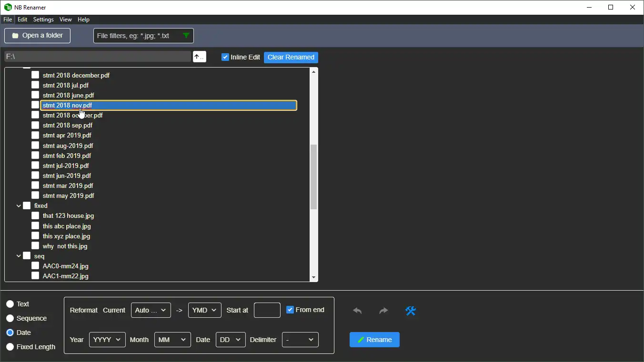This screenshot has width=644, height=362.
Task: Click the file list scroll down arrow
Action: point(313,277)
